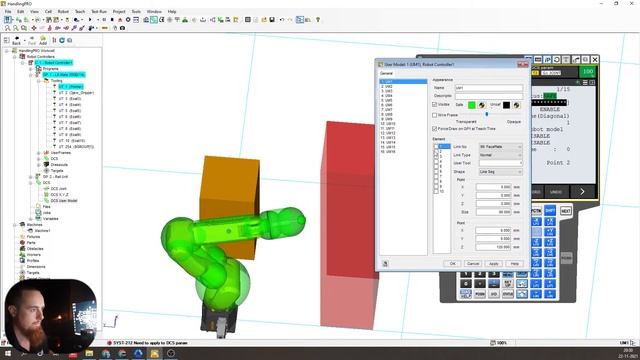Enable the Wire Frame checkbox
Viewport: 640px width, 360px height.
tap(435, 115)
